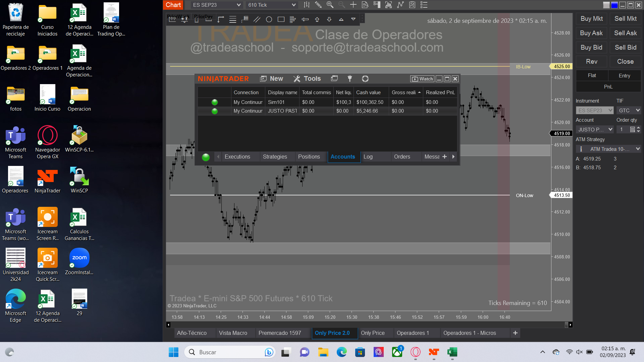Viewport: 644px width, 362px height.
Task: Click the green status dot for Sim101
Action: (215, 102)
